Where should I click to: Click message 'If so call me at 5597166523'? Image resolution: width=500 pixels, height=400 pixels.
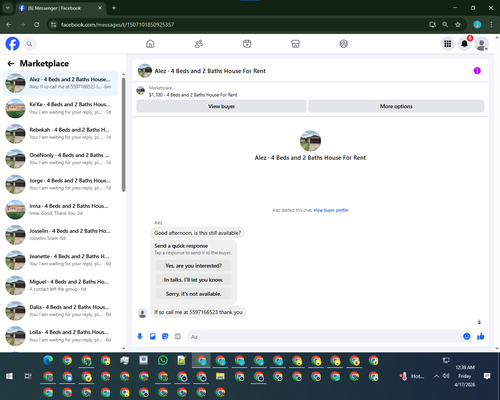pos(198,312)
